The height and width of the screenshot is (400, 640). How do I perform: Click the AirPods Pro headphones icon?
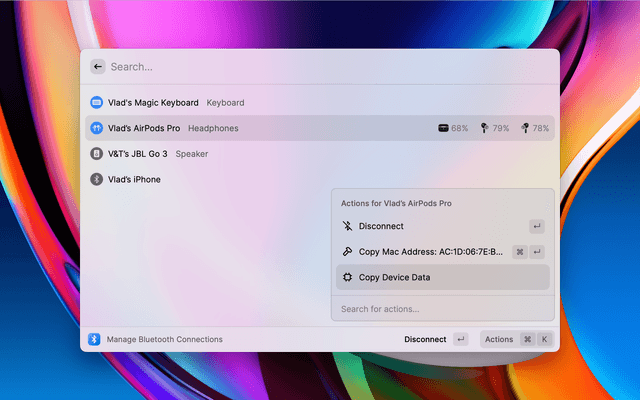pos(97,128)
